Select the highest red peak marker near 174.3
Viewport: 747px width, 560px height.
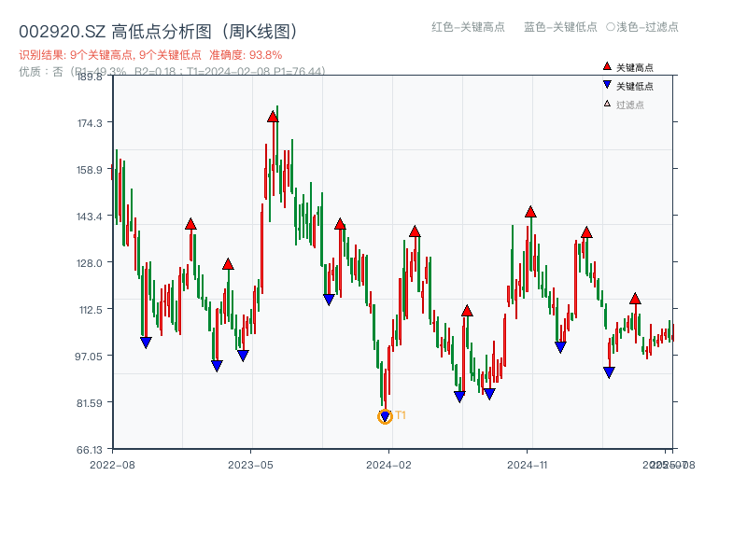[273, 117]
